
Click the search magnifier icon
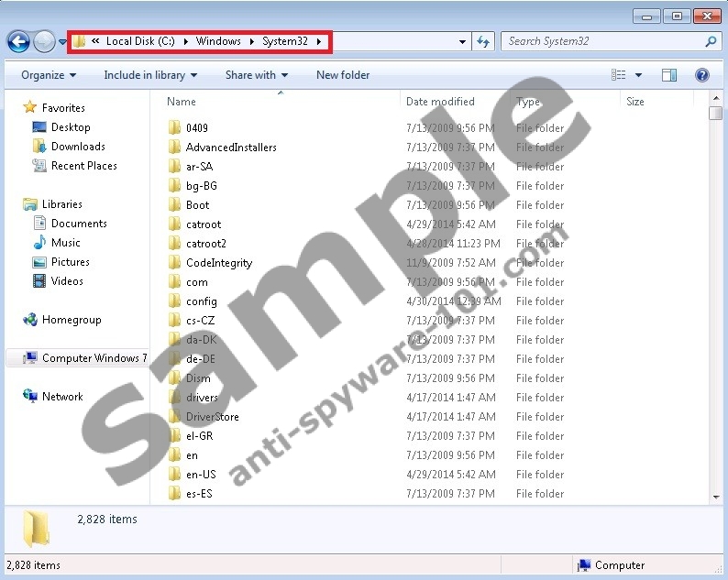pyautogui.click(x=711, y=42)
